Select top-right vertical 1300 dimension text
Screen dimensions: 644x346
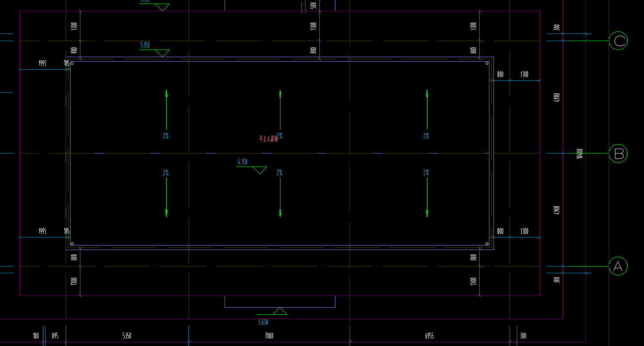[473, 26]
